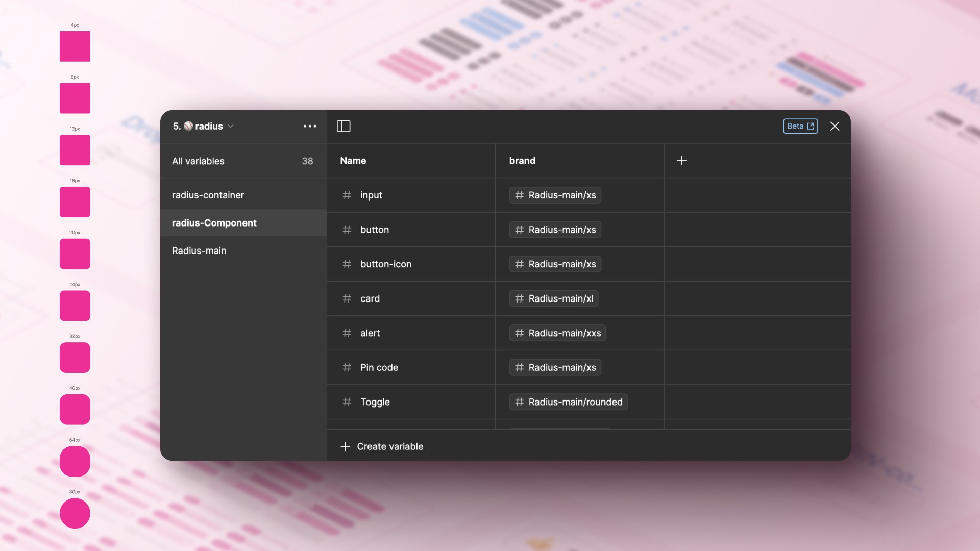Image resolution: width=980 pixels, height=551 pixels.
Task: Click the Radius-main/xl alias for card
Action: pyautogui.click(x=554, y=298)
